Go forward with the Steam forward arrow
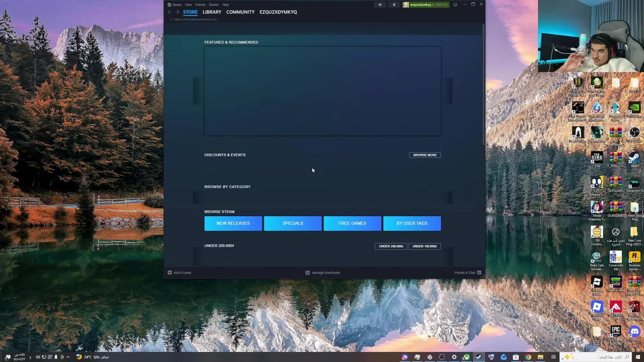 pos(177,12)
